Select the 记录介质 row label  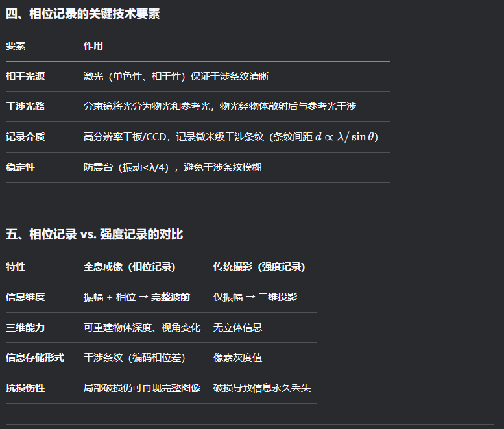pyautogui.click(x=25, y=137)
